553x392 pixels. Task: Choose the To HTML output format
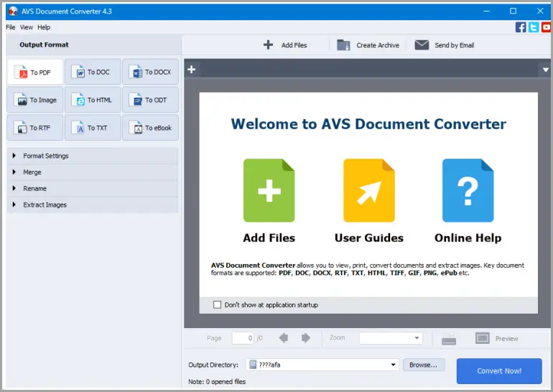point(93,100)
